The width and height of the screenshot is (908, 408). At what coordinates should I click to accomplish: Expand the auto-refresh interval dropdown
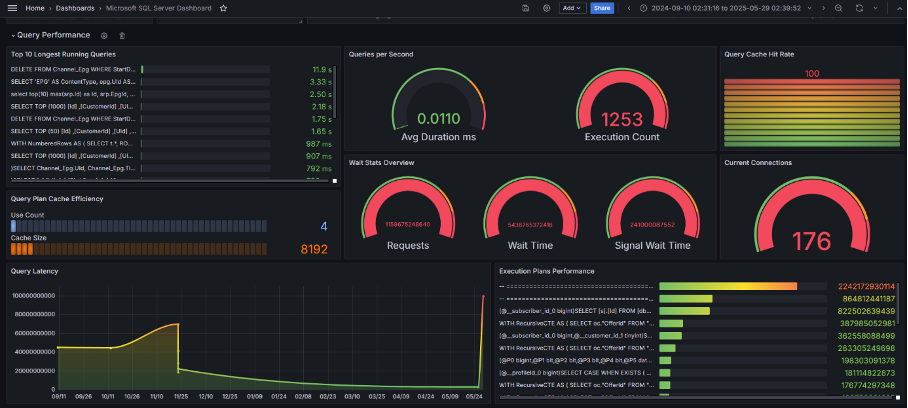[x=874, y=8]
